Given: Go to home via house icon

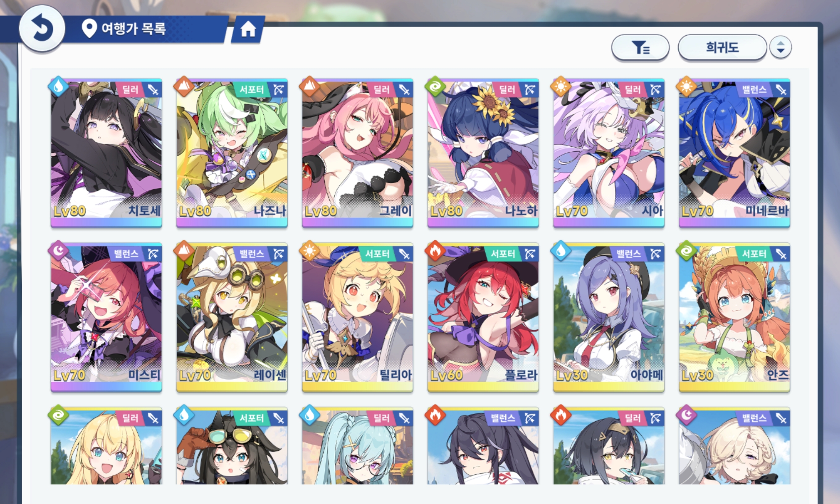Looking at the screenshot, I should [x=248, y=29].
